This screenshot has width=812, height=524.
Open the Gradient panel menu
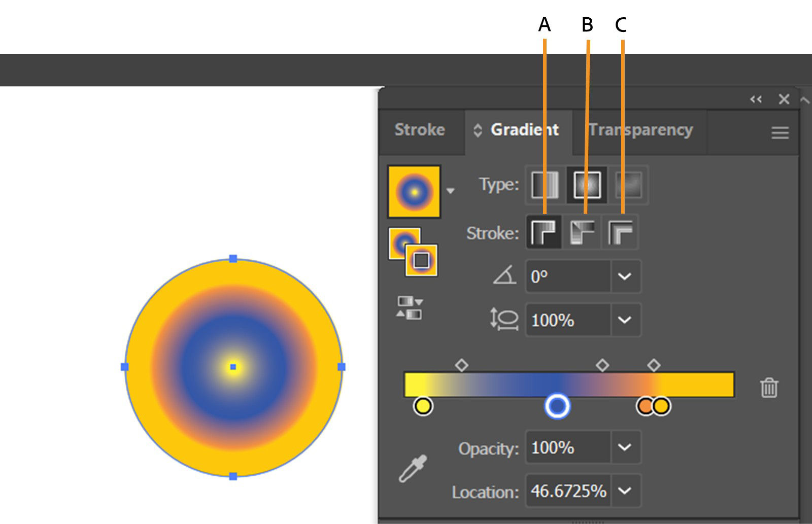point(780,132)
